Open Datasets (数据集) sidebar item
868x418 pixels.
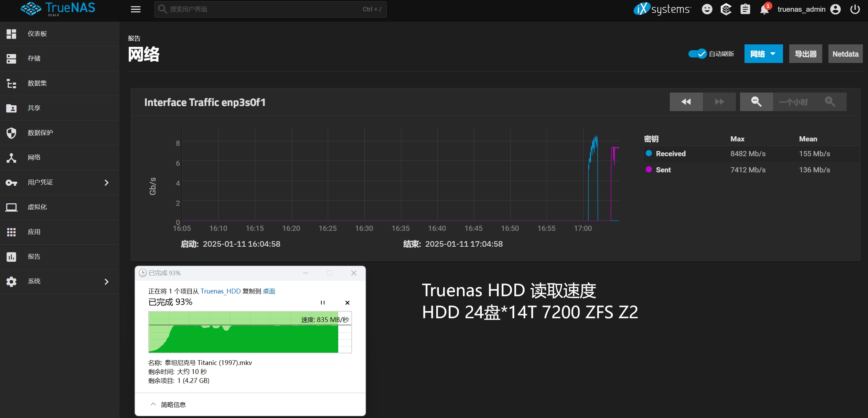[60, 83]
